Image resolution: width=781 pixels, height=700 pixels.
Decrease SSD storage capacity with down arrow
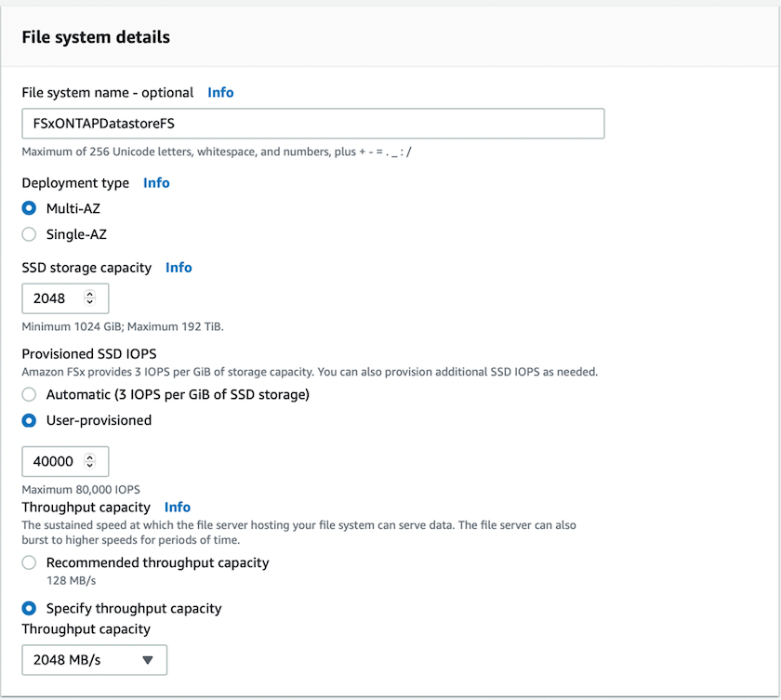[x=90, y=303]
